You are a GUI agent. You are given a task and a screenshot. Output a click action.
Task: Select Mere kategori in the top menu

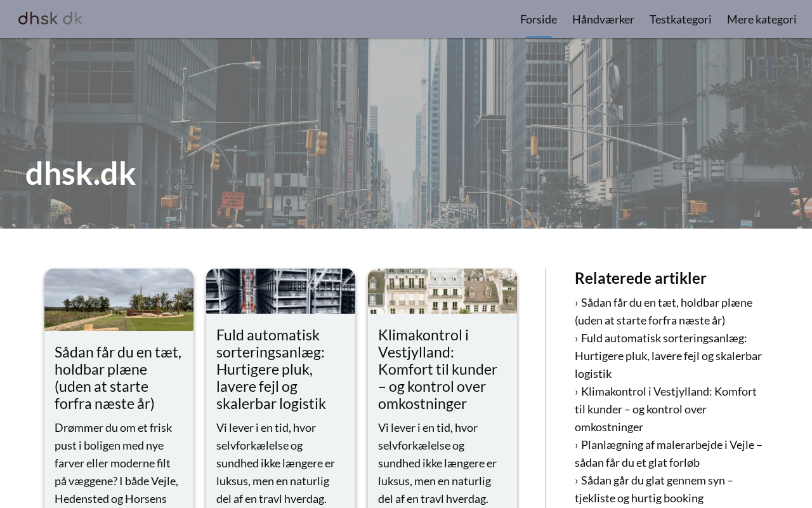762,19
